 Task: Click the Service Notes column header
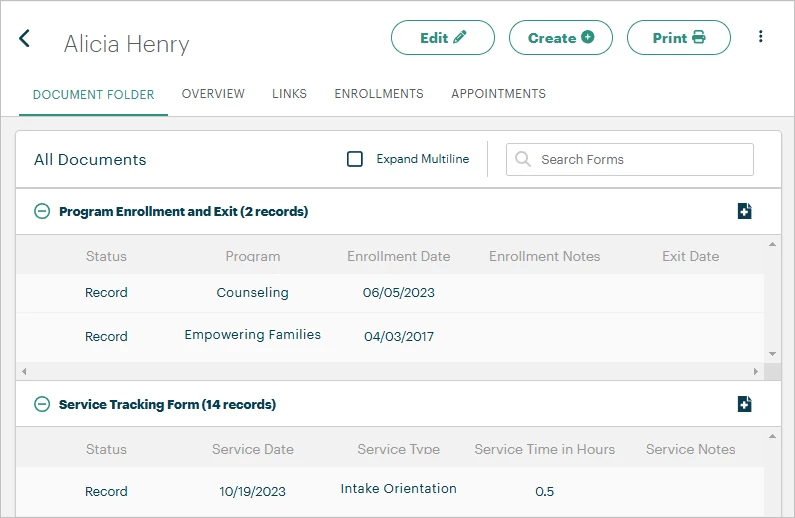click(x=691, y=450)
